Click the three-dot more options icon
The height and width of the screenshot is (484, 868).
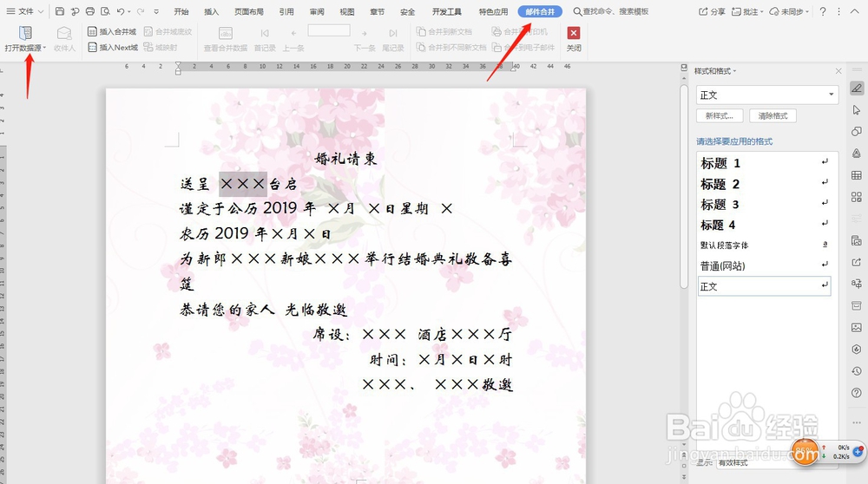(x=838, y=11)
